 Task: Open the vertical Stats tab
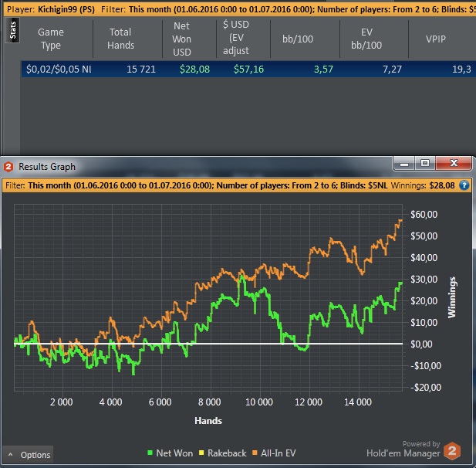click(x=12, y=30)
